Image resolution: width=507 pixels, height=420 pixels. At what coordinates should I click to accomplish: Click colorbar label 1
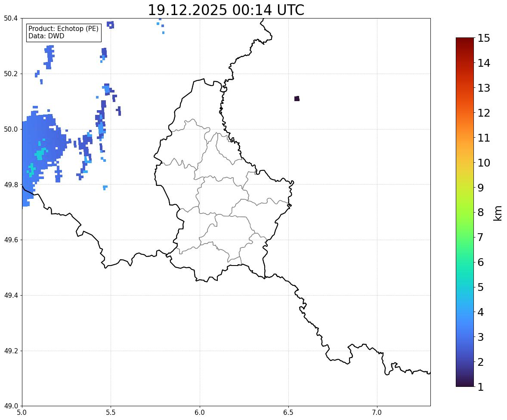click(481, 387)
